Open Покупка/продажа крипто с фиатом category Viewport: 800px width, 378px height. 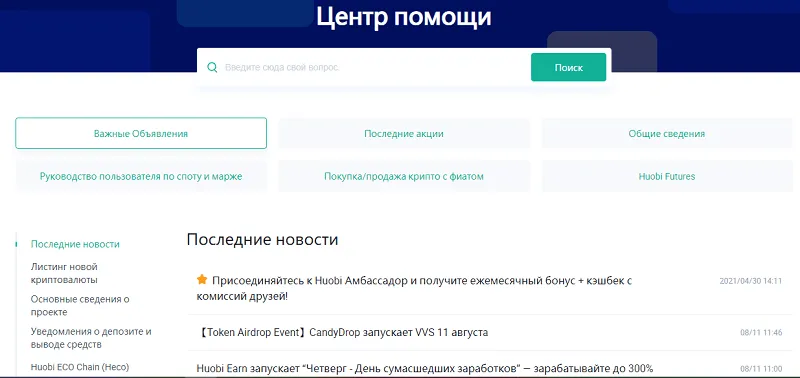point(404,177)
